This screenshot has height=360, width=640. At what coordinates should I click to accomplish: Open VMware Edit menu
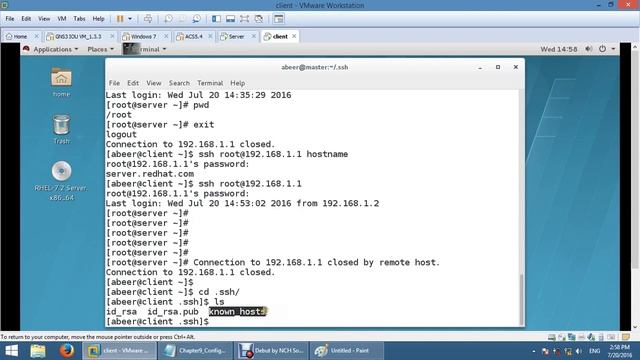pyautogui.click(x=26, y=19)
